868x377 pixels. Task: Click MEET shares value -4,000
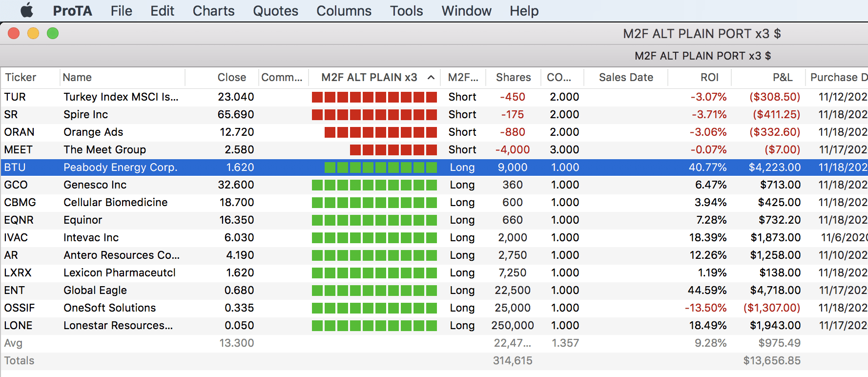pyautogui.click(x=513, y=149)
